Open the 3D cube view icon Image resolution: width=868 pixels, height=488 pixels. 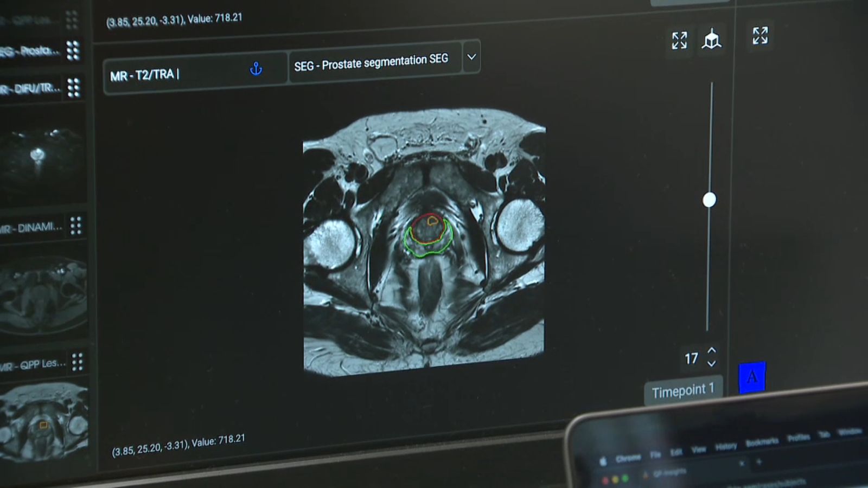711,39
